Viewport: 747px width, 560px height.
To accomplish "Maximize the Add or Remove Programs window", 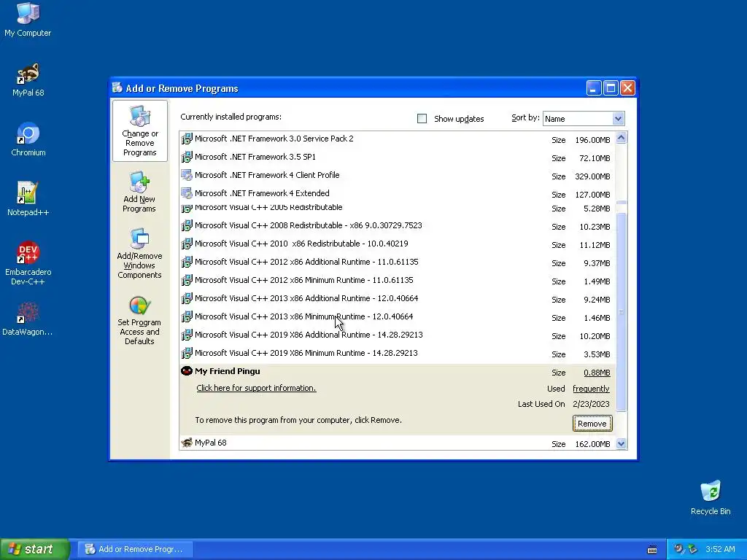I will click(611, 88).
